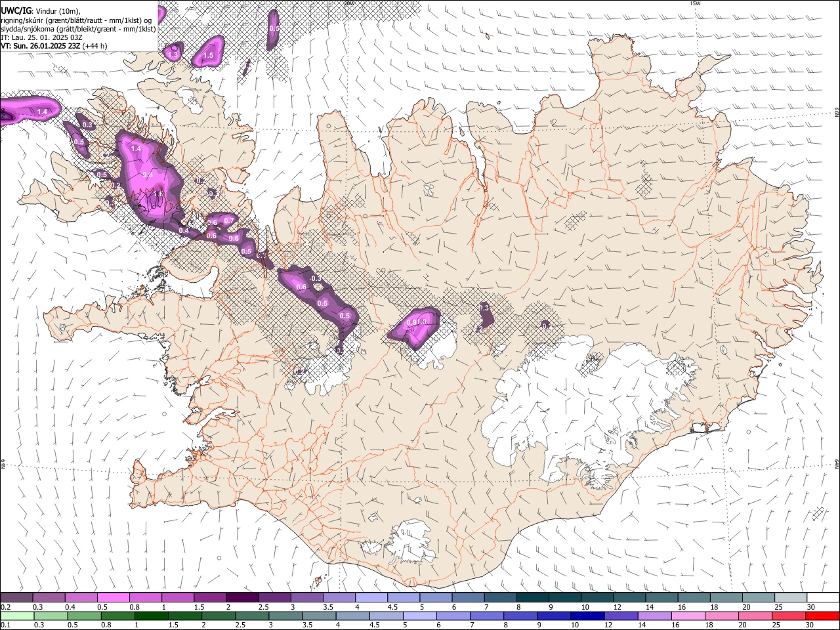
Task: Select the 1.4 value inside the Westfjords snow area
Action: pyautogui.click(x=136, y=149)
